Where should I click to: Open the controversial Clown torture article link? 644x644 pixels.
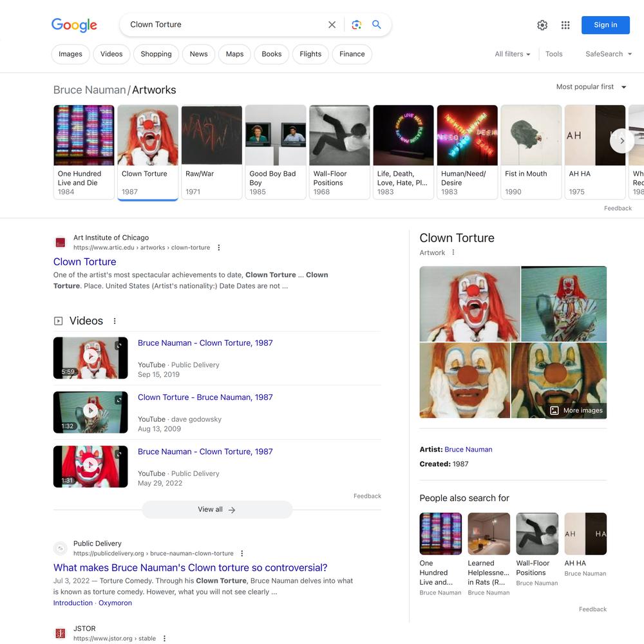coord(190,567)
